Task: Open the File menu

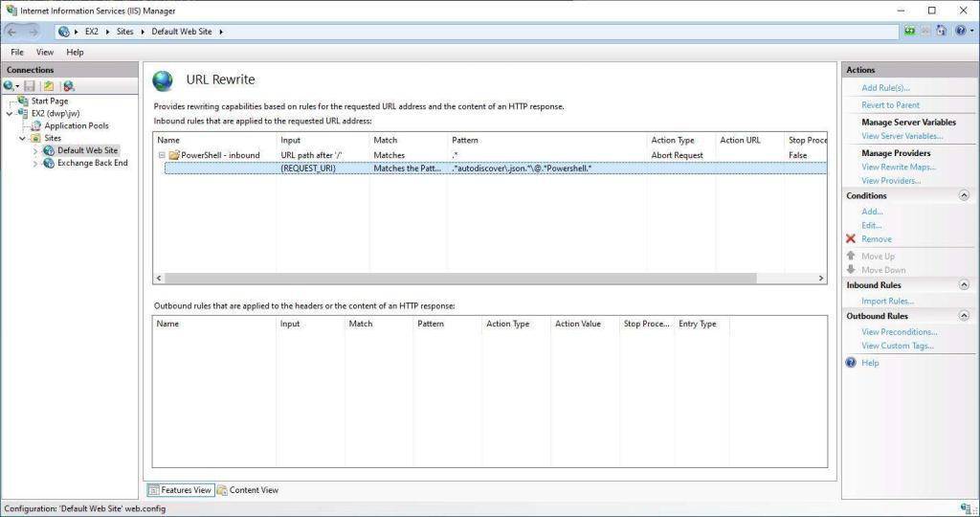Action: [x=17, y=53]
